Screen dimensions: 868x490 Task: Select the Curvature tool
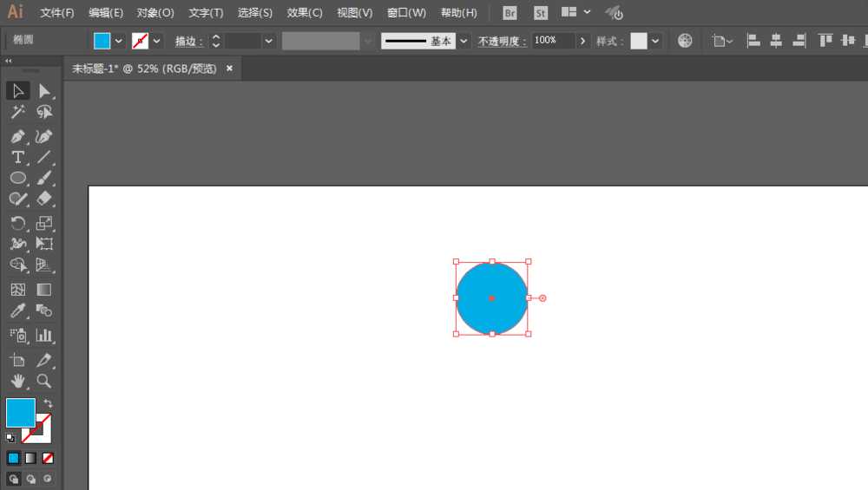[x=44, y=136]
